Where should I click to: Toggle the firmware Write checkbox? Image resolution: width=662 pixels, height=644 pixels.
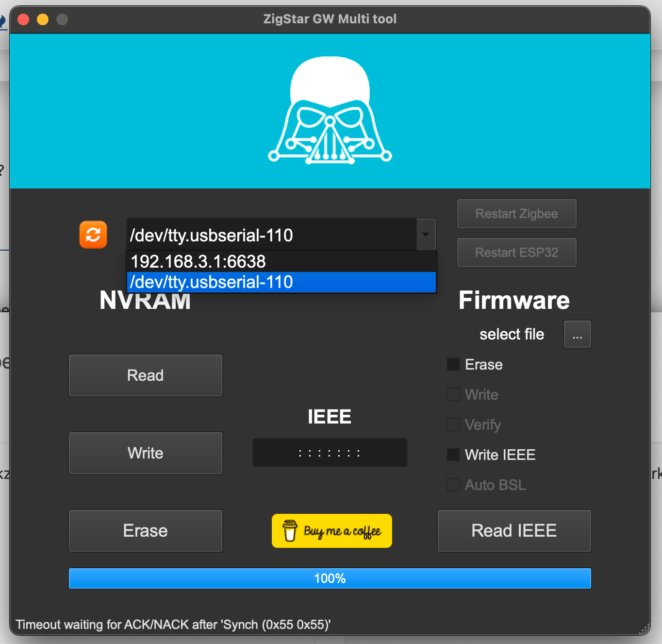(x=453, y=394)
